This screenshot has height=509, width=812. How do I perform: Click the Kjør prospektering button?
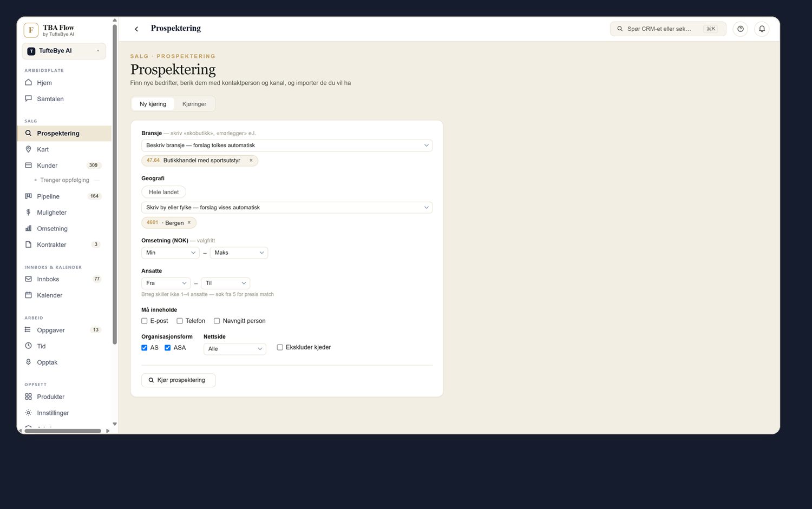coord(179,380)
